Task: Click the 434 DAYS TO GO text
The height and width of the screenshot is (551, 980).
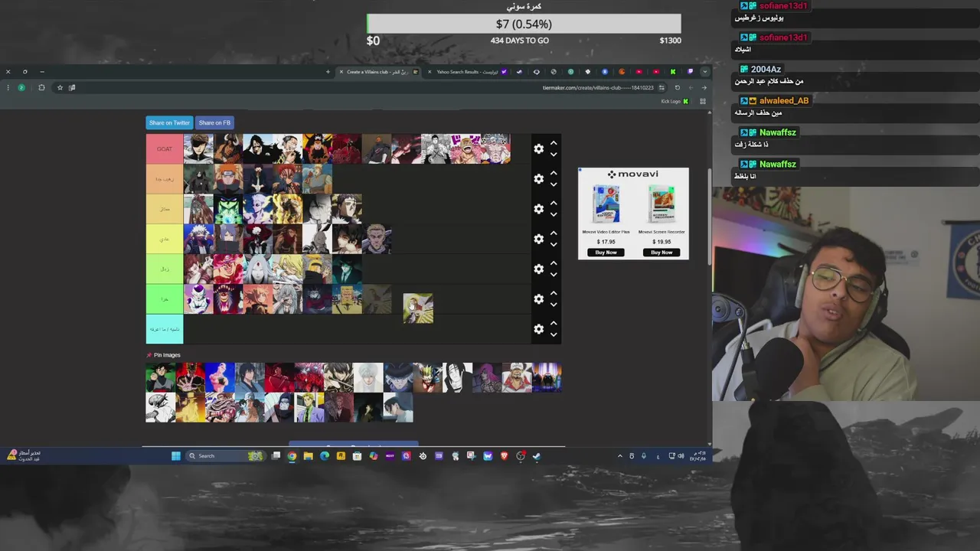Action: pyautogui.click(x=520, y=41)
